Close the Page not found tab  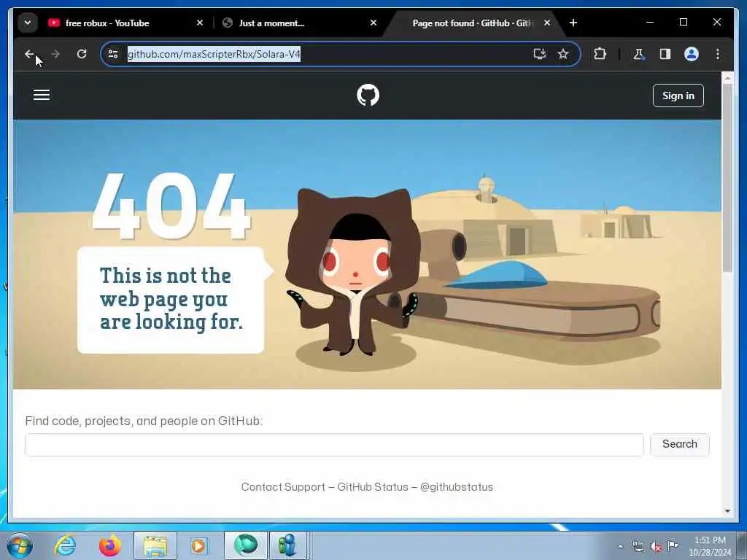tap(547, 23)
